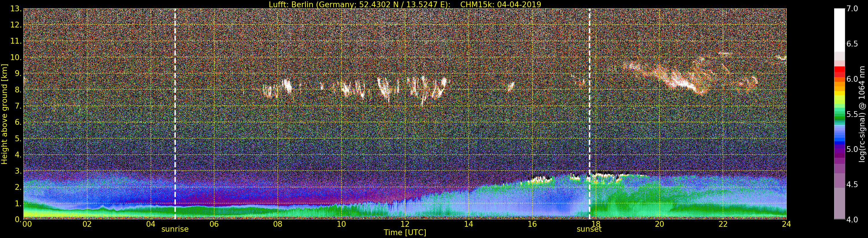Screen dimensions: 868x238
Task: Click the 16 UTC time axis tick label
Action: (x=532, y=224)
